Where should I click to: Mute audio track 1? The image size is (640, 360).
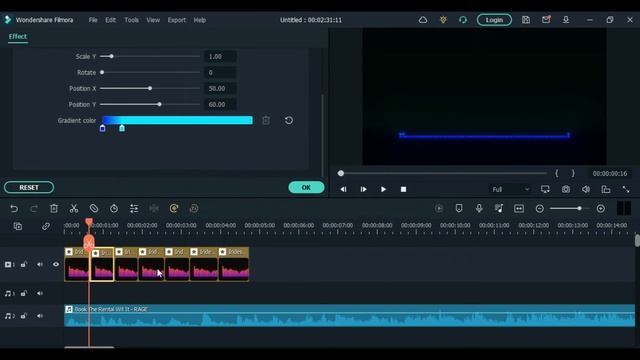pos(40,293)
